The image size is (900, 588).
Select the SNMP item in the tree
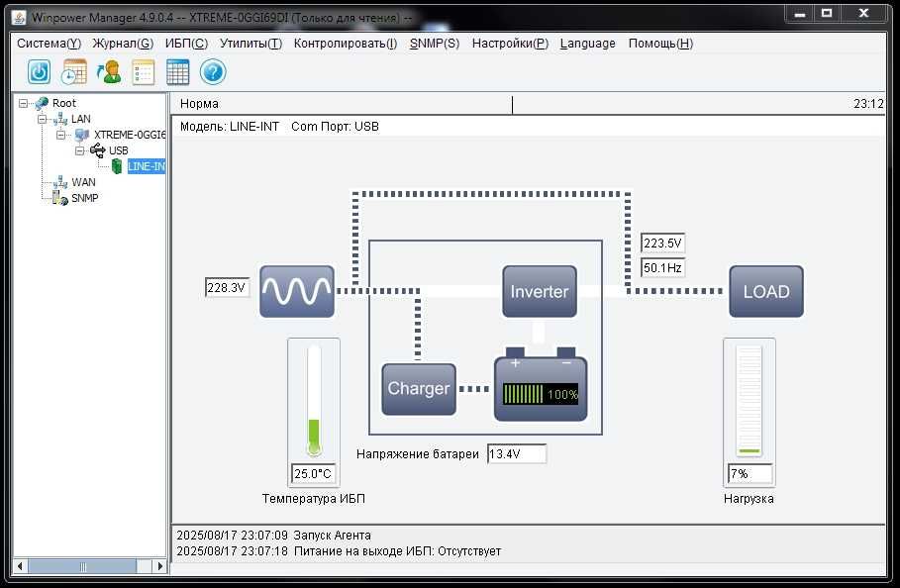pyautogui.click(x=84, y=198)
